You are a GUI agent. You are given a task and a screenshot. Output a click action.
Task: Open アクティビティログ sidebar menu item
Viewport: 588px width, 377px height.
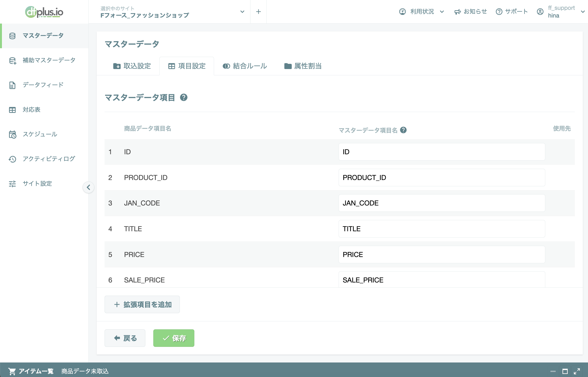tap(44, 159)
